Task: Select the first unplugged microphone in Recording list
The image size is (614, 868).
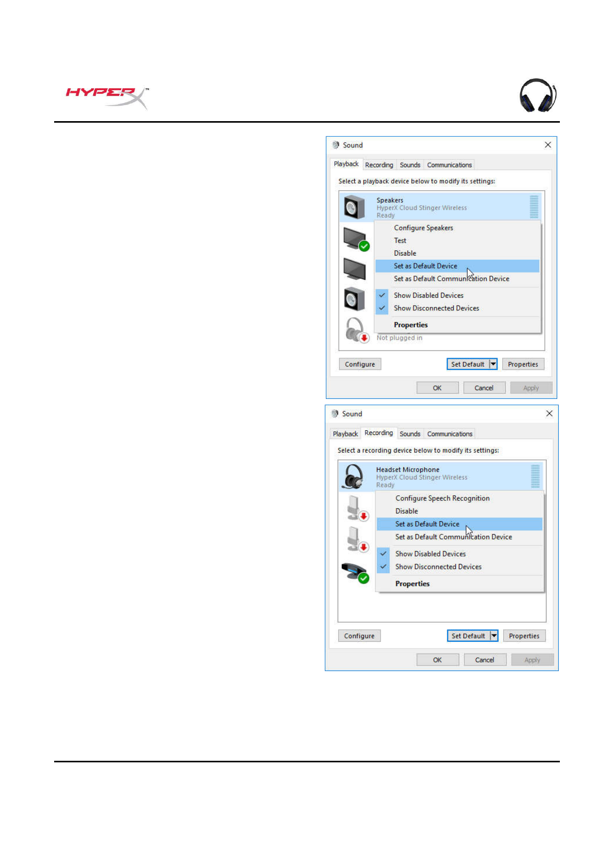Action: tap(357, 508)
